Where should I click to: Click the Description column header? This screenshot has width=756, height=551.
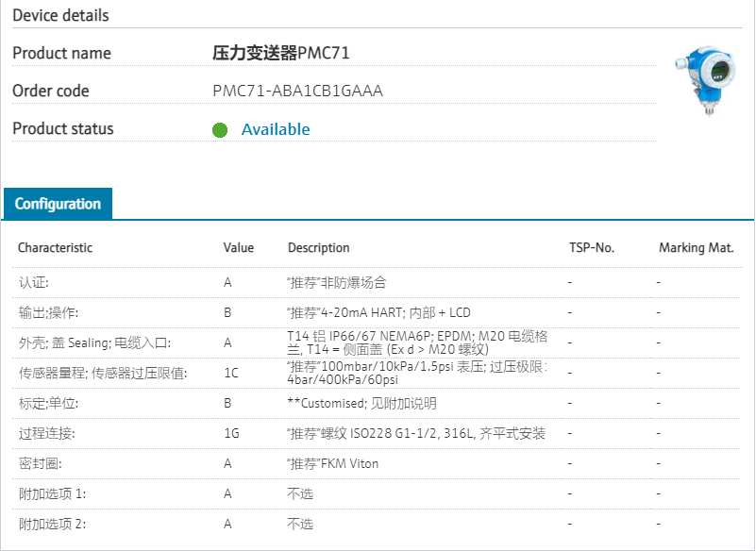pos(318,248)
